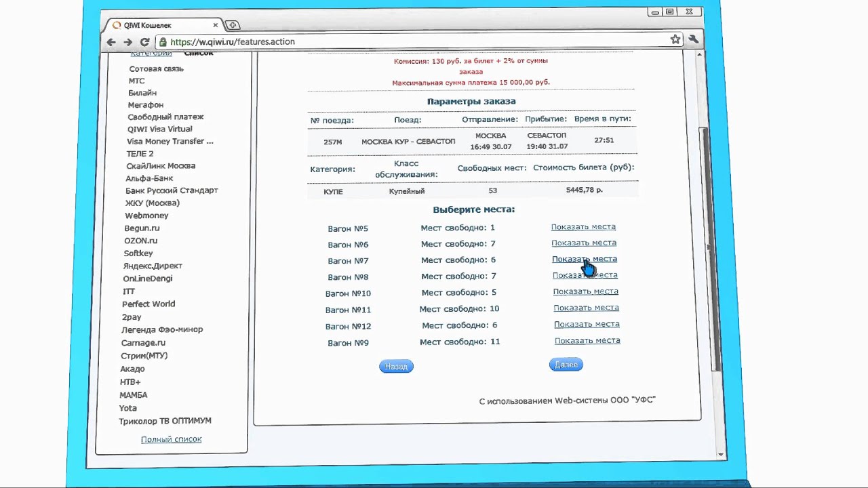
Task: Open Perfect World entry
Action: coord(149,304)
